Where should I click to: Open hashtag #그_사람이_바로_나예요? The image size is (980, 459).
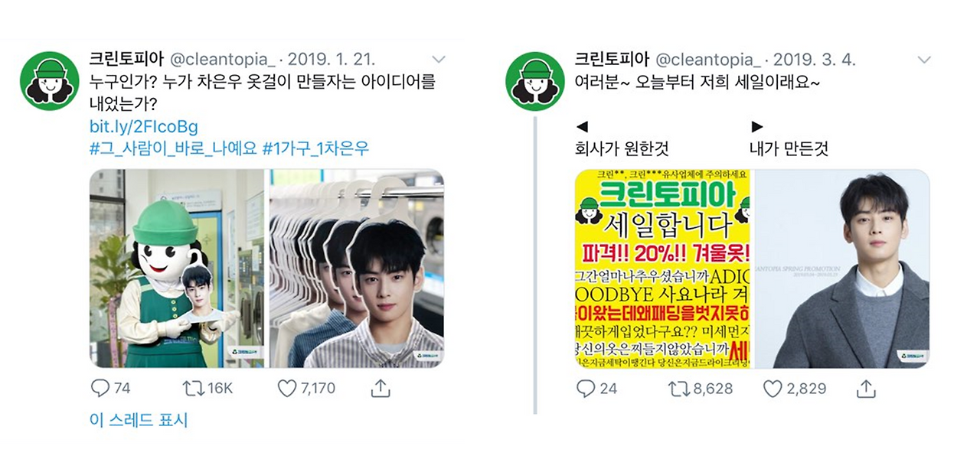173,148
